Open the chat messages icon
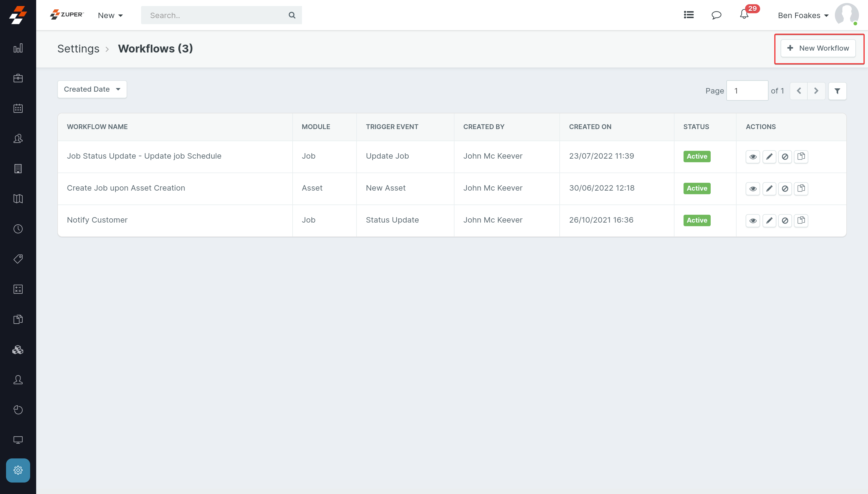This screenshot has width=868, height=494. coord(716,15)
